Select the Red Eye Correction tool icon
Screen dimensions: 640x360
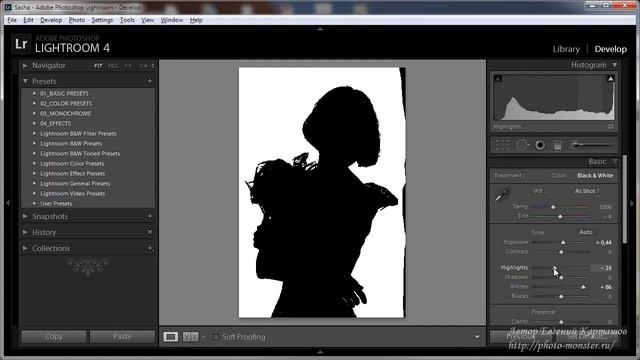pyautogui.click(x=540, y=145)
